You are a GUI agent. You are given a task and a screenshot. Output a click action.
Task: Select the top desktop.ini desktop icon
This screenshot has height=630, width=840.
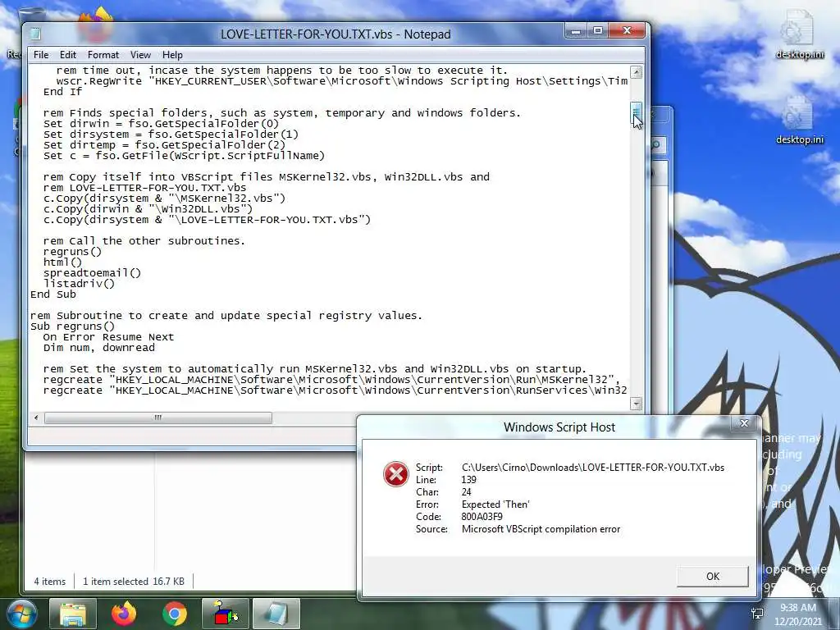coord(800,34)
